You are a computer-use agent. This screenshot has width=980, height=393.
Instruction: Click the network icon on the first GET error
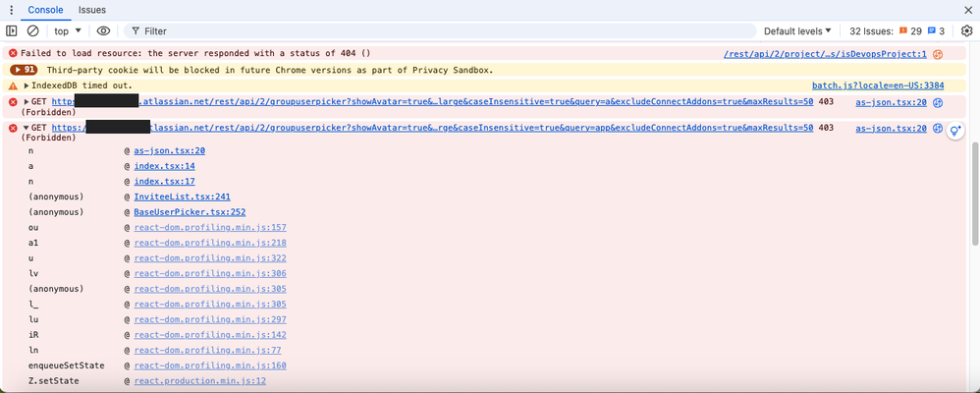coord(938,102)
